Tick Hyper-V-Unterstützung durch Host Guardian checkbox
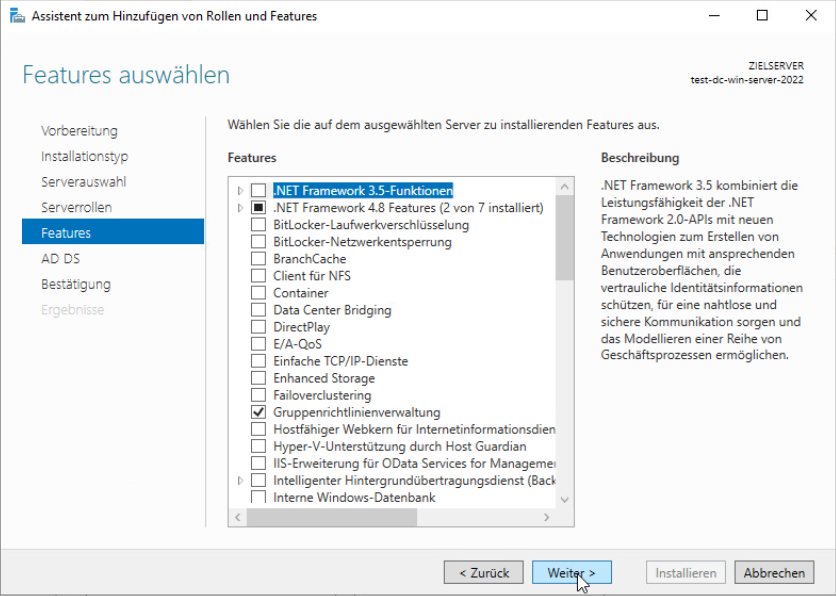Viewport: 836px width, 596px height. coord(259,446)
